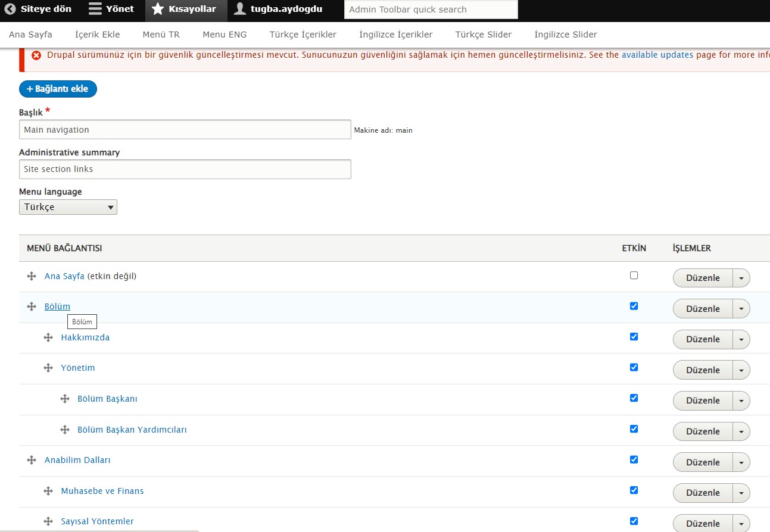Click the Ana Sayfa menu link in table
Screen dimensions: 770x532
(x=64, y=276)
